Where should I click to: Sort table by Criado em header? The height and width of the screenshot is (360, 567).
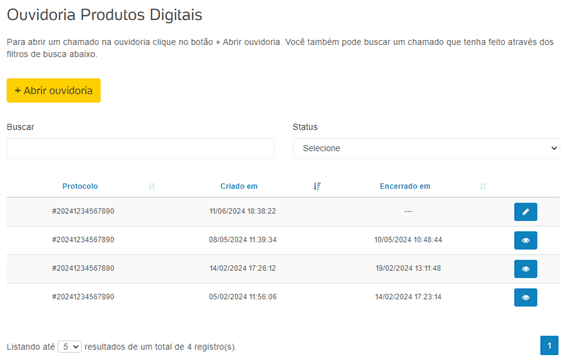(x=239, y=186)
